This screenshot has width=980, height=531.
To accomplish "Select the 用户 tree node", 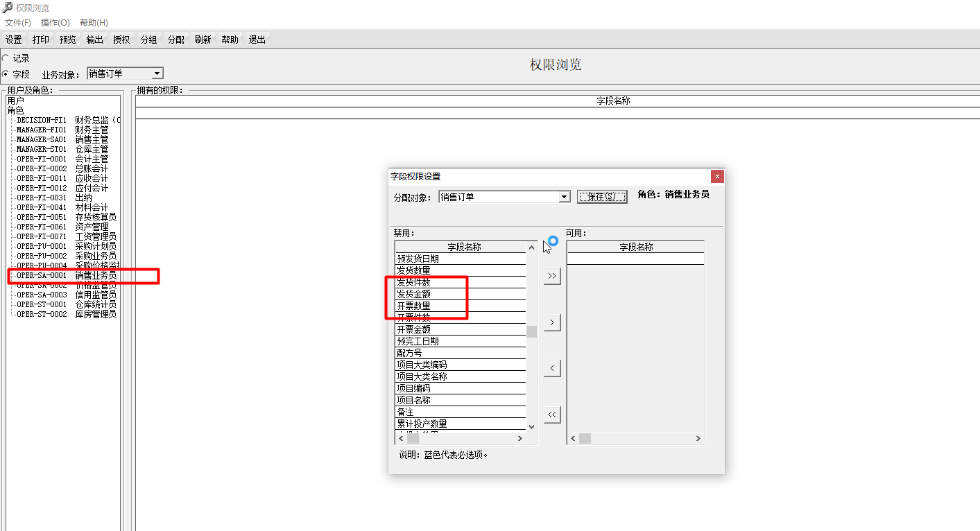I will point(15,101).
